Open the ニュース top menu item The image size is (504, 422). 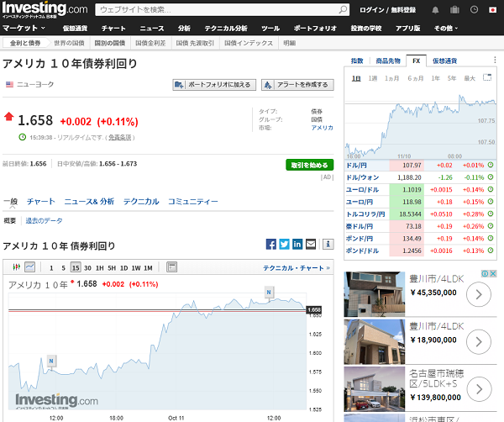pyautogui.click(x=152, y=29)
